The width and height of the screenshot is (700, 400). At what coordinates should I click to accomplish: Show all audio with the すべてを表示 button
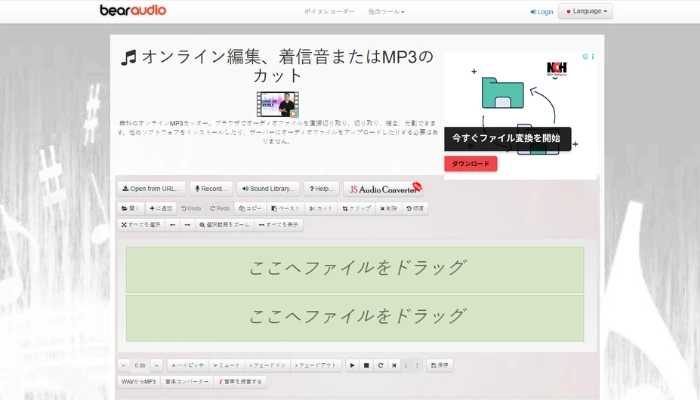click(x=279, y=225)
